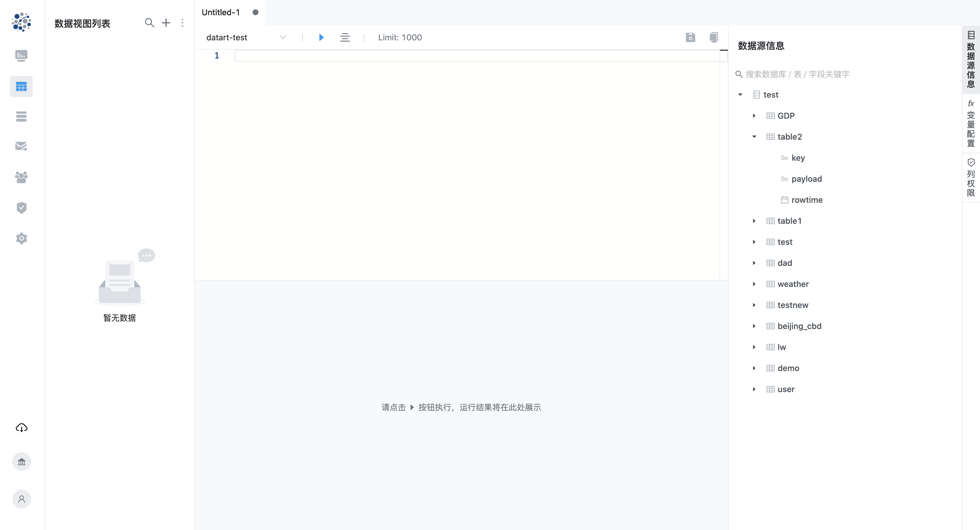
Task: Expand the testnew table
Action: 754,305
